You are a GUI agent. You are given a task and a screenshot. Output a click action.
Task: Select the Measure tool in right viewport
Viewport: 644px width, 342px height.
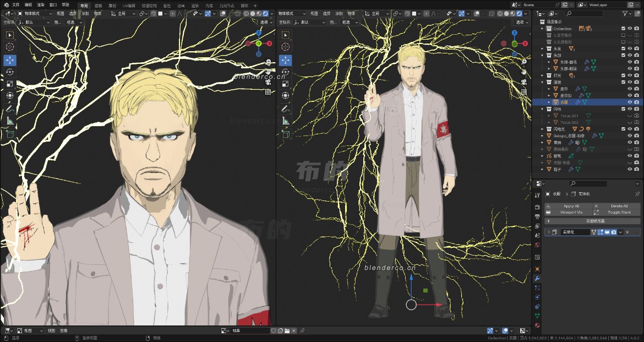[x=286, y=121]
